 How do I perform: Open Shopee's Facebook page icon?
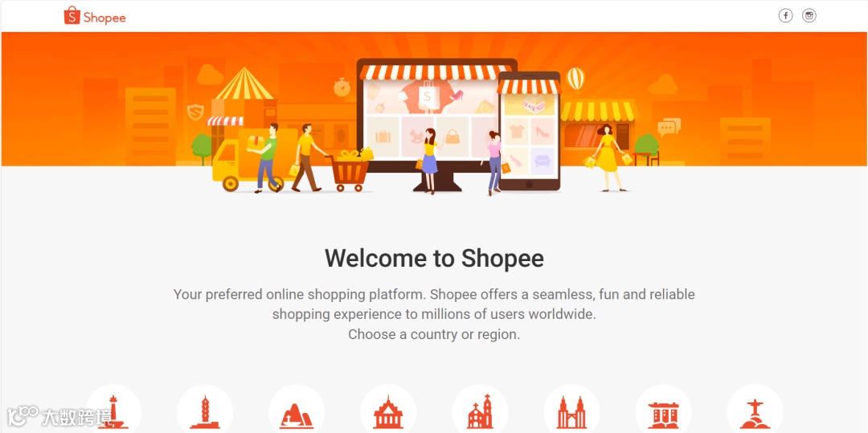pos(785,15)
